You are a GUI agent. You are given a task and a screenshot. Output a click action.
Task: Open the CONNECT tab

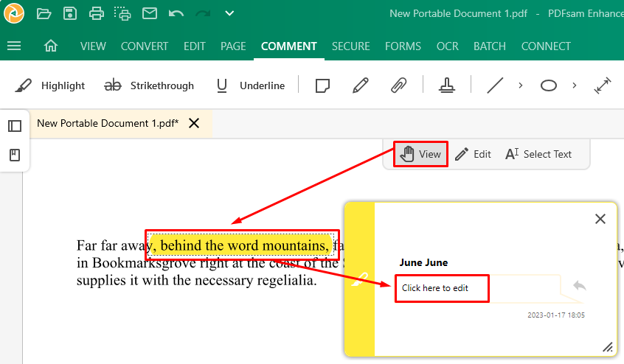[546, 46]
